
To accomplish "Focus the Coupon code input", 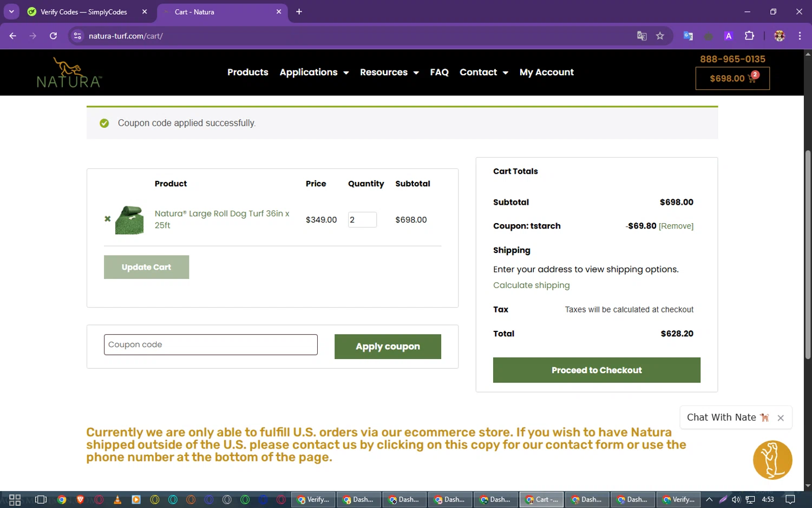I will tap(211, 344).
